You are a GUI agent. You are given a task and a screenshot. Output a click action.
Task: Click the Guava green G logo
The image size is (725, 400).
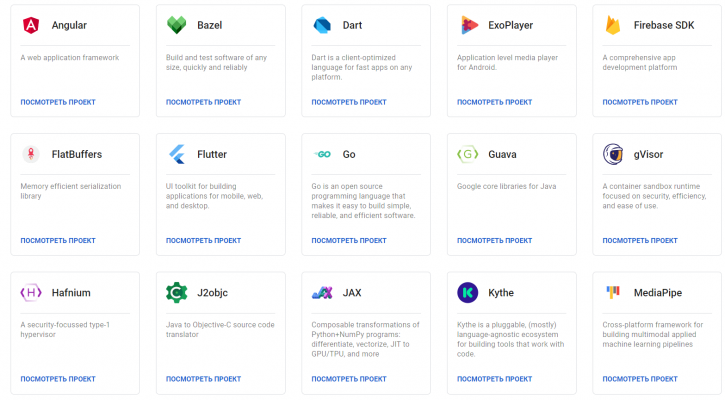[467, 154]
